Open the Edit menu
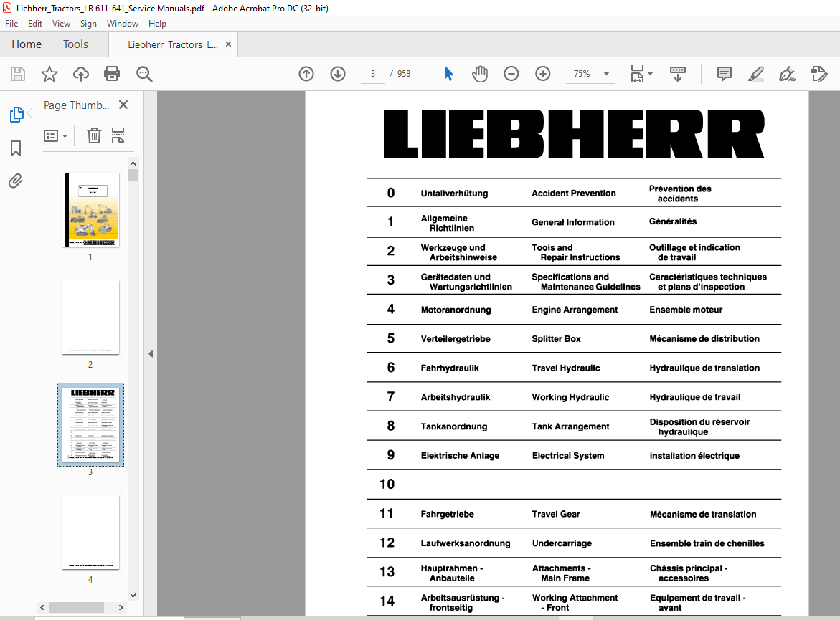The image size is (840, 620). point(35,24)
